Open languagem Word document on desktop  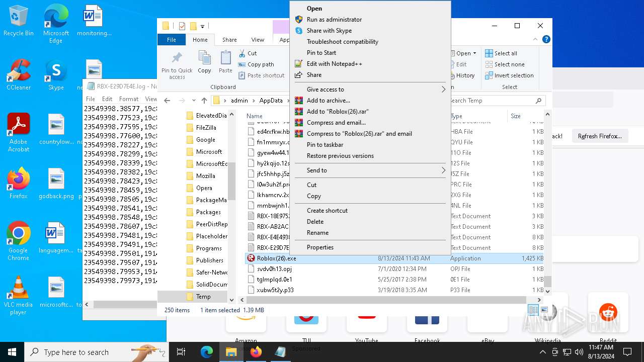tap(56, 238)
